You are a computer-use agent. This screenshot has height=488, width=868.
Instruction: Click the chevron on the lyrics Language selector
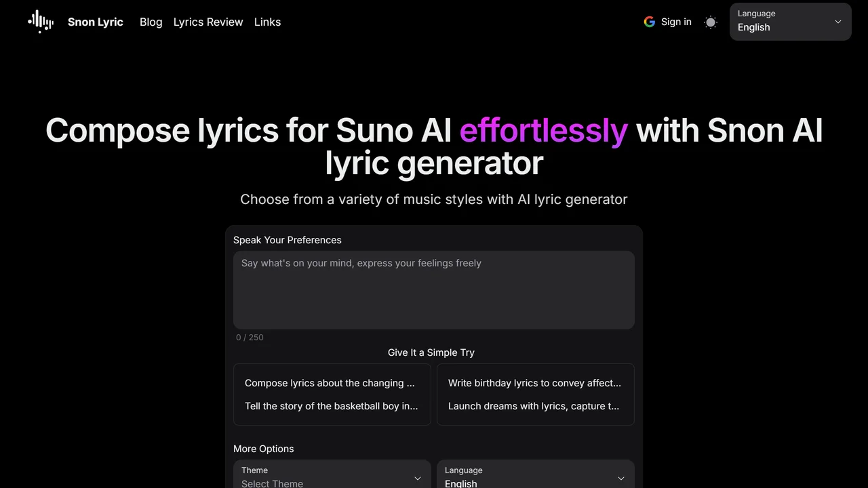pyautogui.click(x=621, y=479)
